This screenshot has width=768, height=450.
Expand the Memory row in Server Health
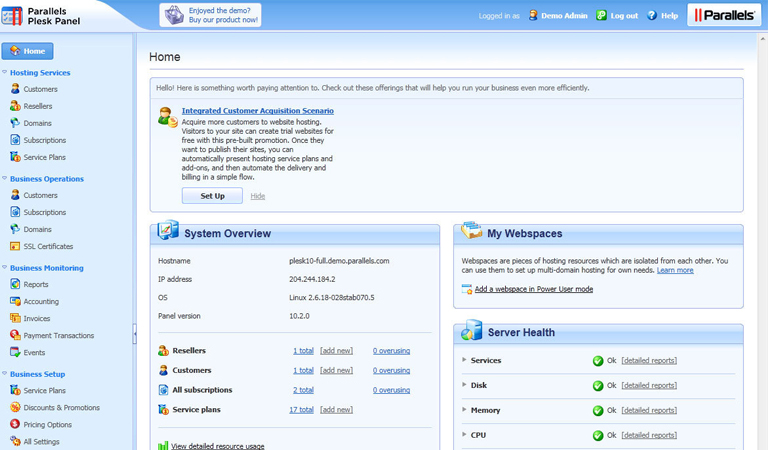(x=464, y=409)
